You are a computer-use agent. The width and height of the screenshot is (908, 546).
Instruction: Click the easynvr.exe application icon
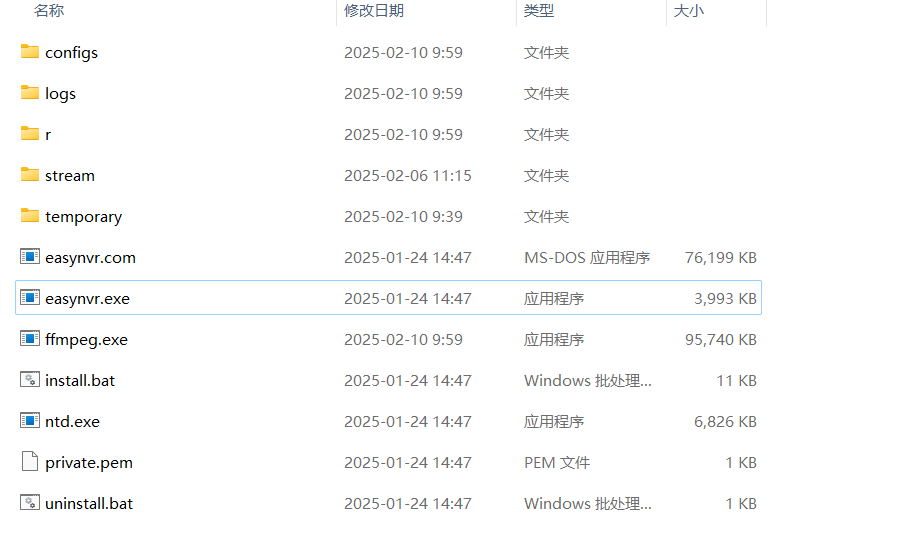pyautogui.click(x=30, y=298)
